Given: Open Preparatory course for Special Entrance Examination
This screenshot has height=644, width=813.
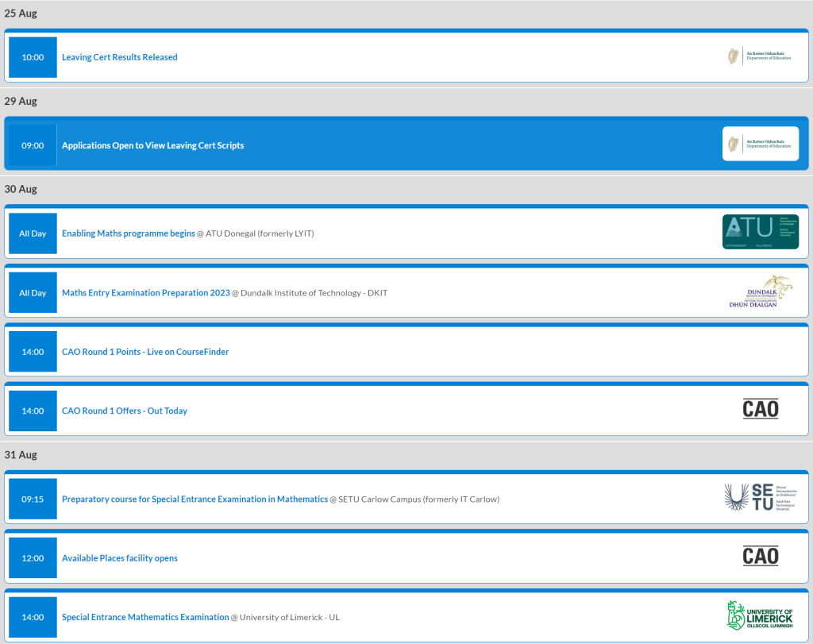Looking at the screenshot, I should coord(195,499).
